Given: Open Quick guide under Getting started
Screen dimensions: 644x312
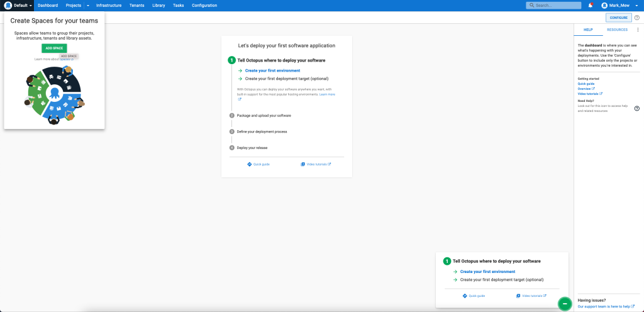Looking at the screenshot, I should [587, 84].
